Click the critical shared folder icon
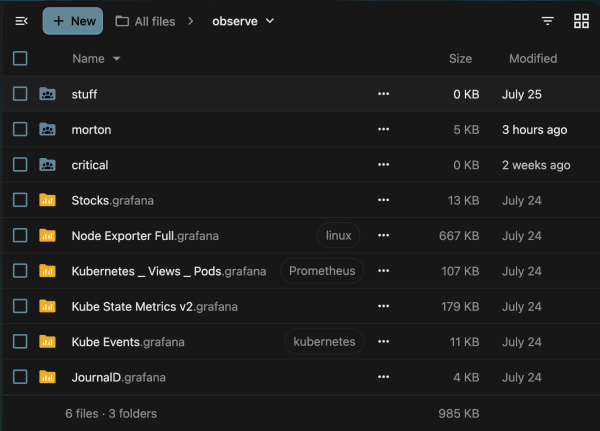This screenshot has width=600, height=431. click(47, 165)
